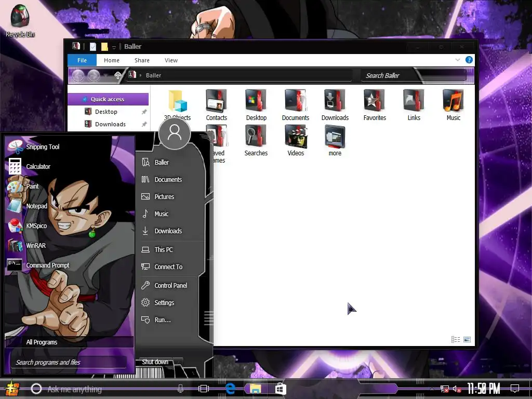Viewport: 532px width, 399px height.
Task: Expand address bar path arrow before Baller
Action: [x=140, y=75]
